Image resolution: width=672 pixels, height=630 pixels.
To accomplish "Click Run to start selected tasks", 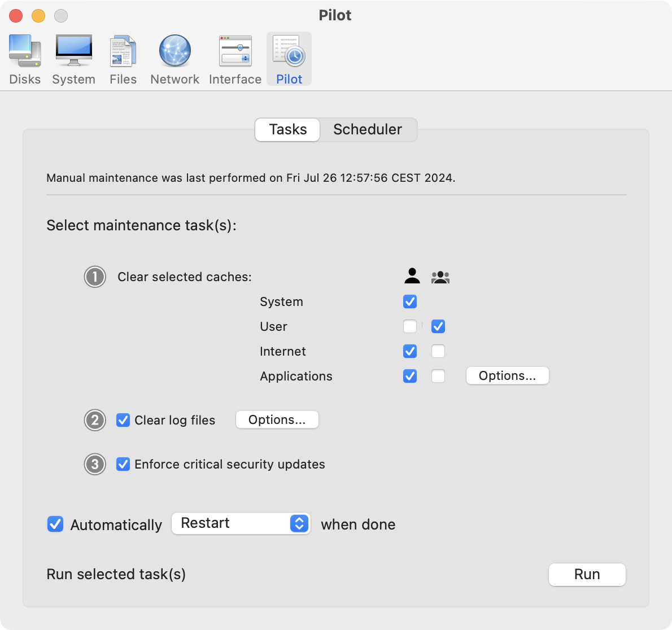I will [587, 574].
